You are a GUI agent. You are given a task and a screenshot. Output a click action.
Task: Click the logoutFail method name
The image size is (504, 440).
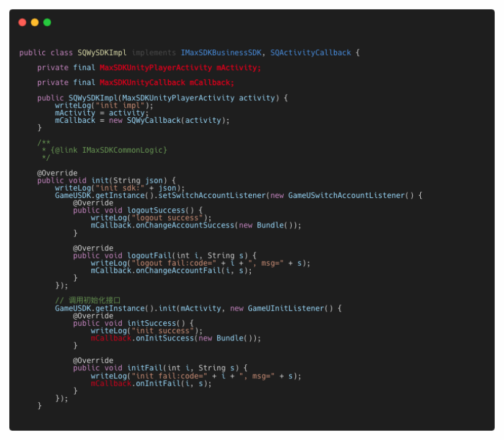pos(149,255)
